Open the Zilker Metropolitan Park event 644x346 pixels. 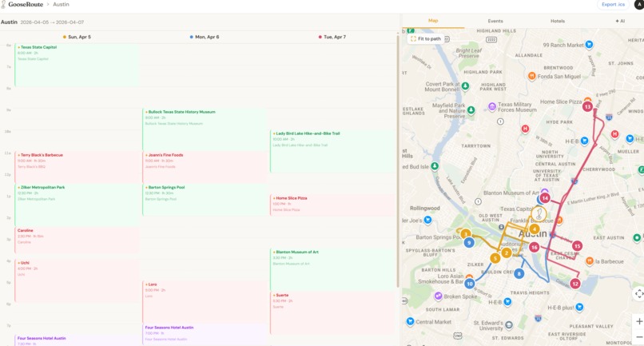click(78, 205)
